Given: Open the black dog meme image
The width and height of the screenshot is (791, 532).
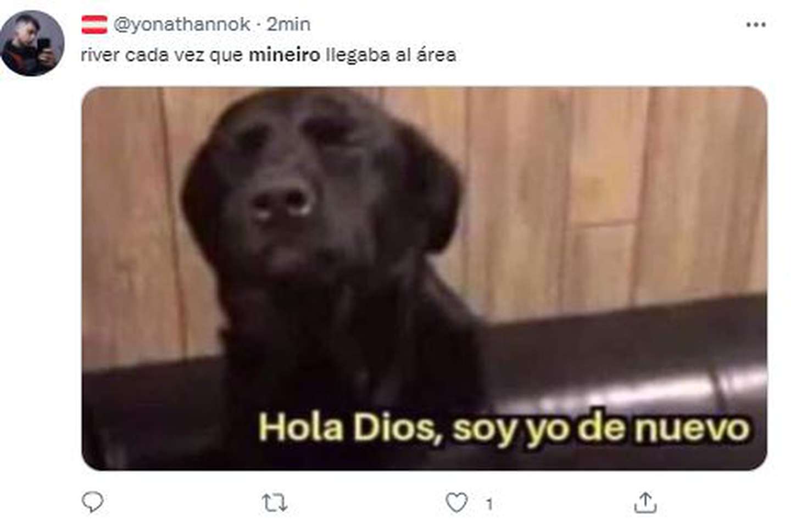Looking at the screenshot, I should pyautogui.click(x=424, y=278).
